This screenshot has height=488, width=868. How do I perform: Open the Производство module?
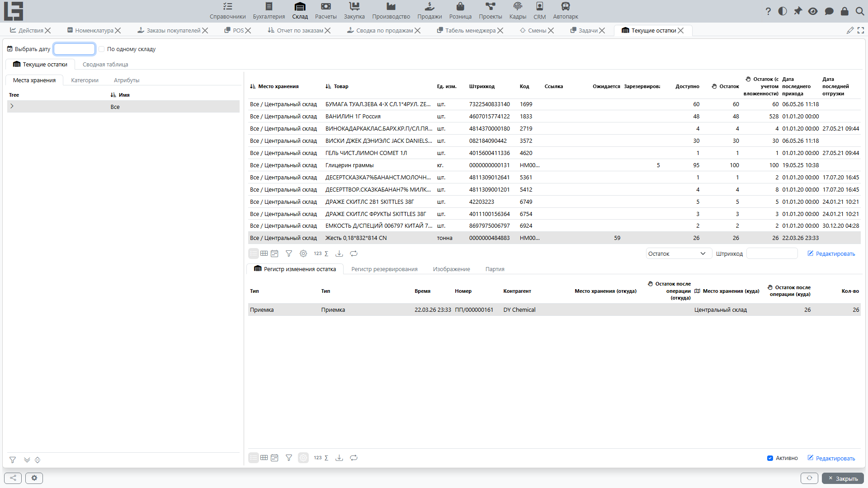pos(391,11)
